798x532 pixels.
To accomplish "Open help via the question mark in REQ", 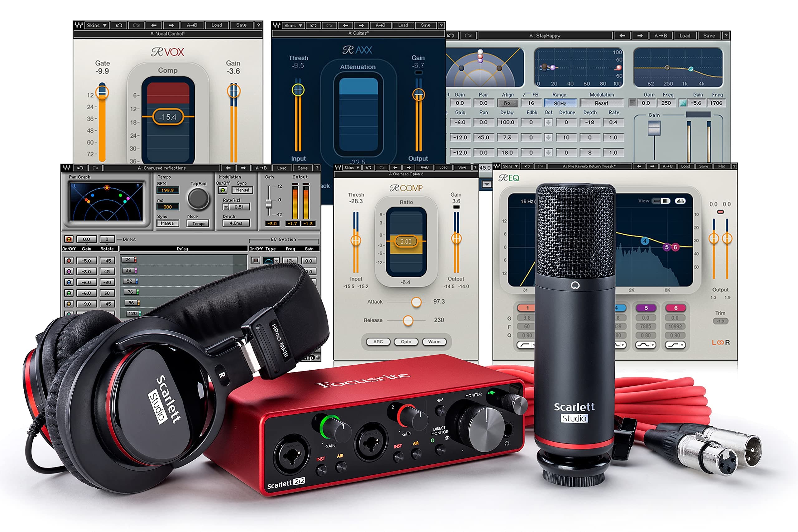I will [734, 167].
